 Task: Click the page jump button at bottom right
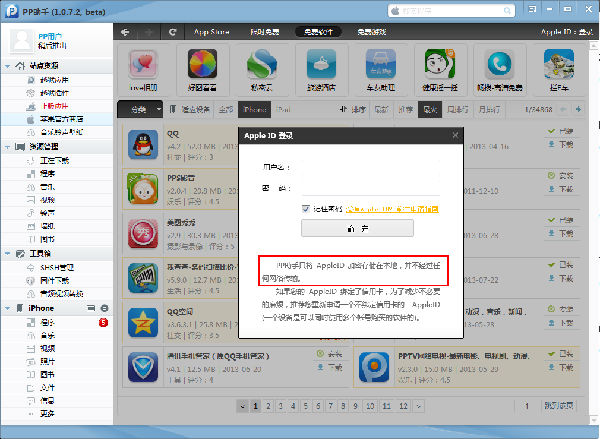point(559,406)
